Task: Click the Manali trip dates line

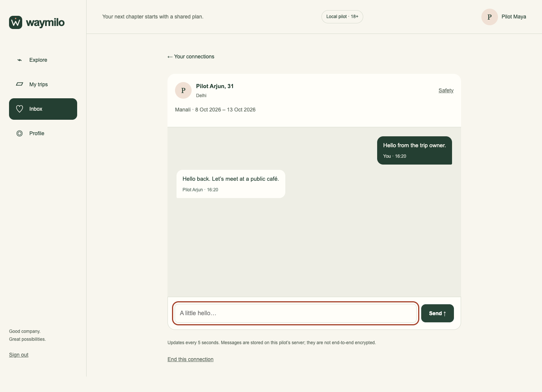Action: [215, 110]
